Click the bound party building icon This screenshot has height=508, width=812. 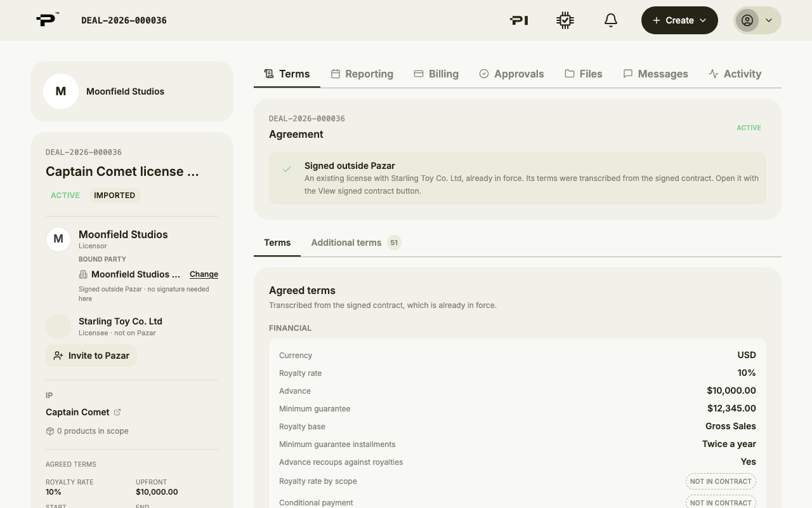pyautogui.click(x=83, y=274)
